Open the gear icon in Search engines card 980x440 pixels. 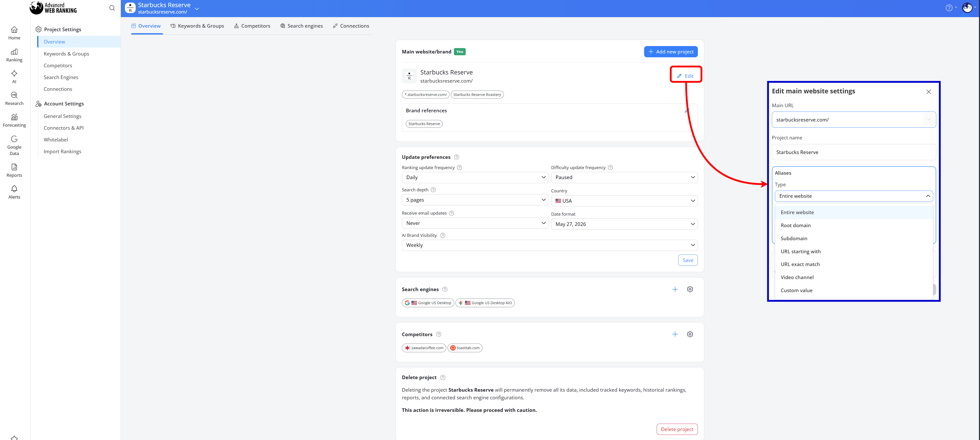(x=690, y=289)
